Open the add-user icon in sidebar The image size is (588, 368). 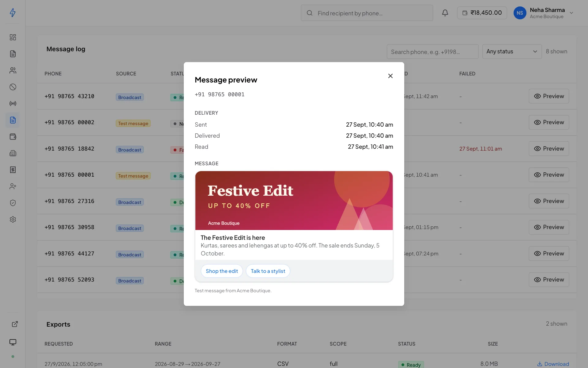click(x=13, y=186)
